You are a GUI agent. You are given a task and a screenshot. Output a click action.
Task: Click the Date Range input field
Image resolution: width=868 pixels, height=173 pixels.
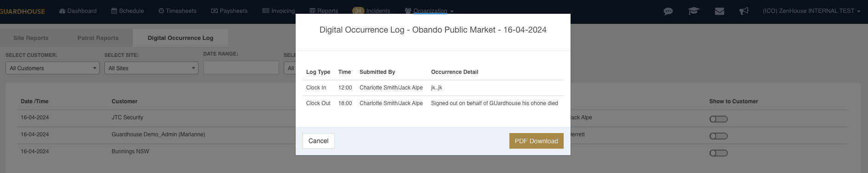point(241,67)
